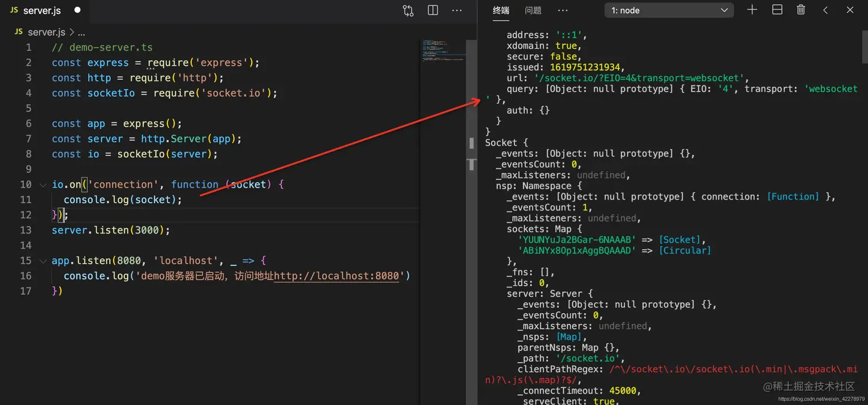Kill the terminal using the trash icon
The width and height of the screenshot is (868, 405).
(x=801, y=10)
